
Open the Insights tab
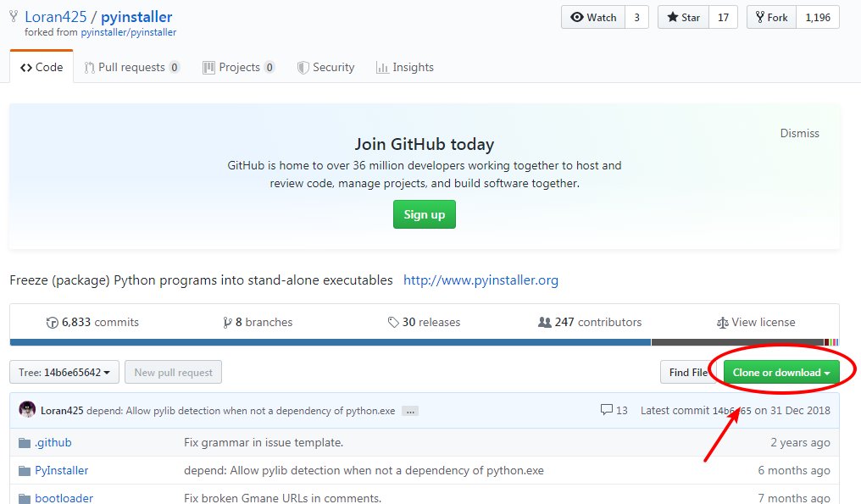point(405,67)
